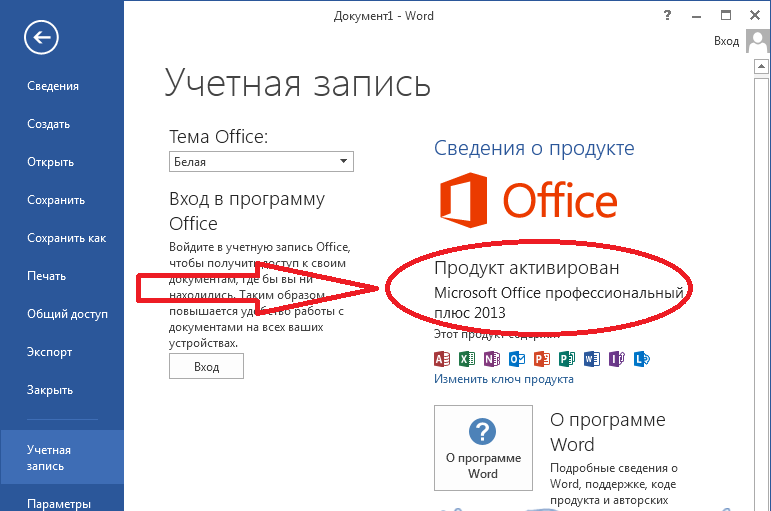Click the Access app icon
Image resolution: width=771 pixels, height=511 pixels.
(442, 359)
